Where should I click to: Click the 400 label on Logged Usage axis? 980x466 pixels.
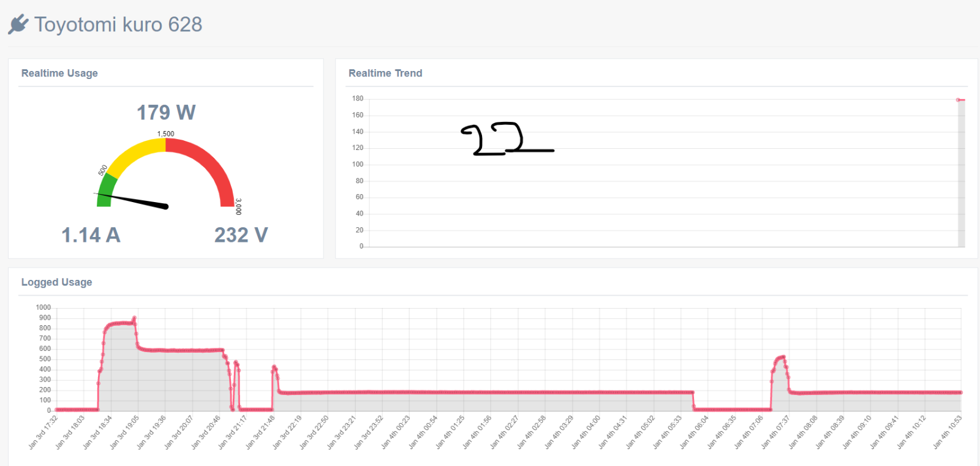pyautogui.click(x=45, y=369)
